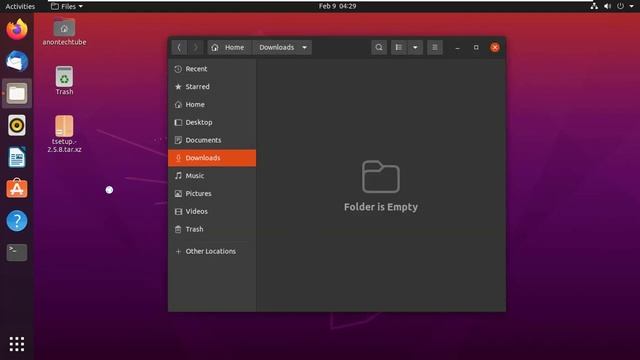Open Recent in the sidebar
Screen dimensions: 640x360
(x=212, y=69)
